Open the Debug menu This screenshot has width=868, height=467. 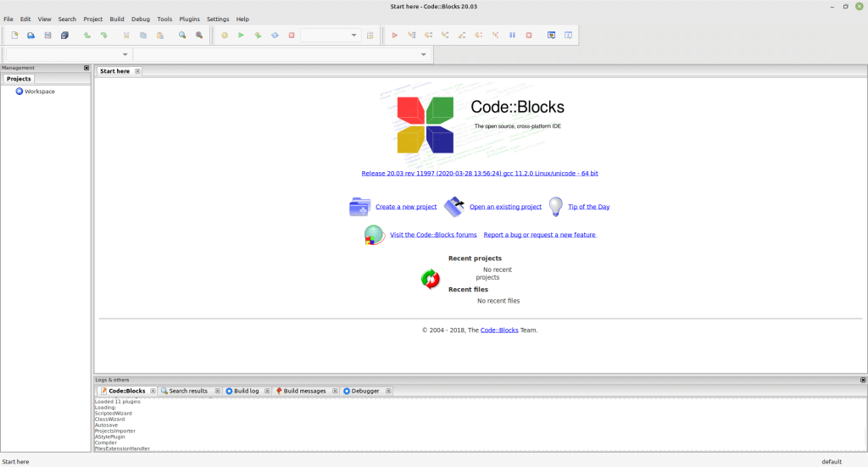click(x=141, y=19)
